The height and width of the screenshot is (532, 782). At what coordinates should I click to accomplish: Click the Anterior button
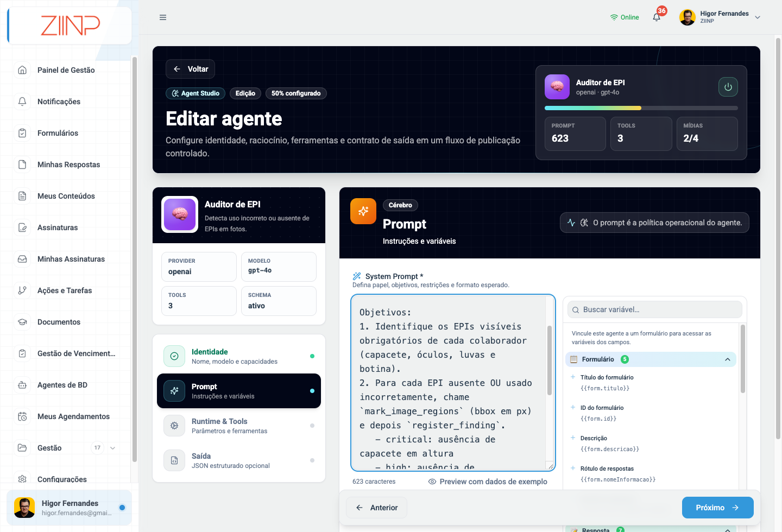tap(377, 508)
